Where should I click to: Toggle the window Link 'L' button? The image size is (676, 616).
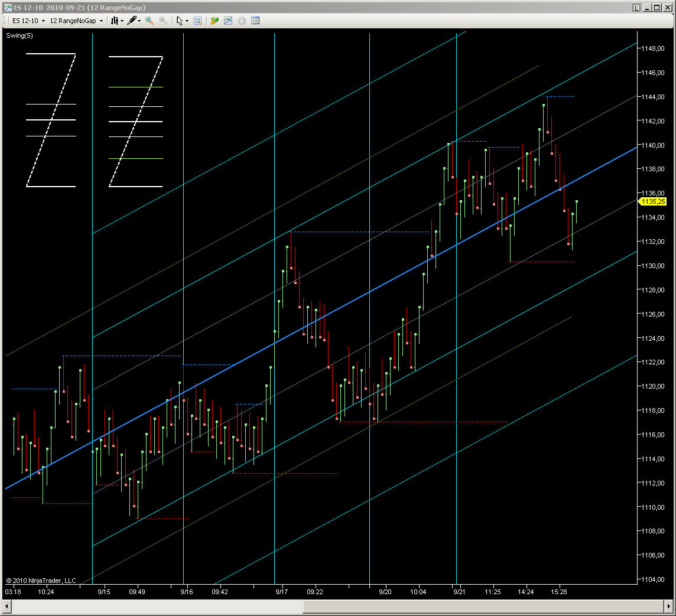636,7
